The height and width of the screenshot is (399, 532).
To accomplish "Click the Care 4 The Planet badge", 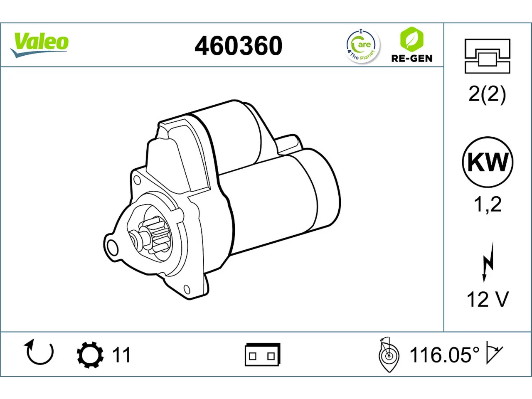I will [362, 46].
